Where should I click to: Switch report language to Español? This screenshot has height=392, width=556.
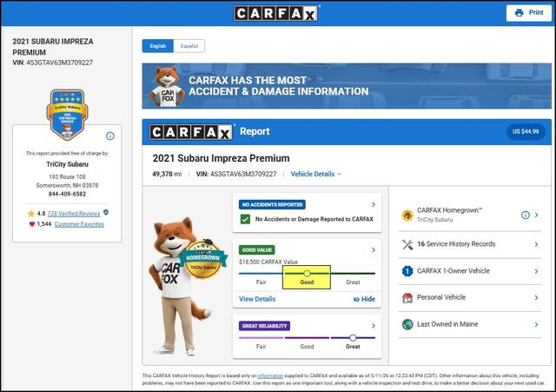click(189, 46)
